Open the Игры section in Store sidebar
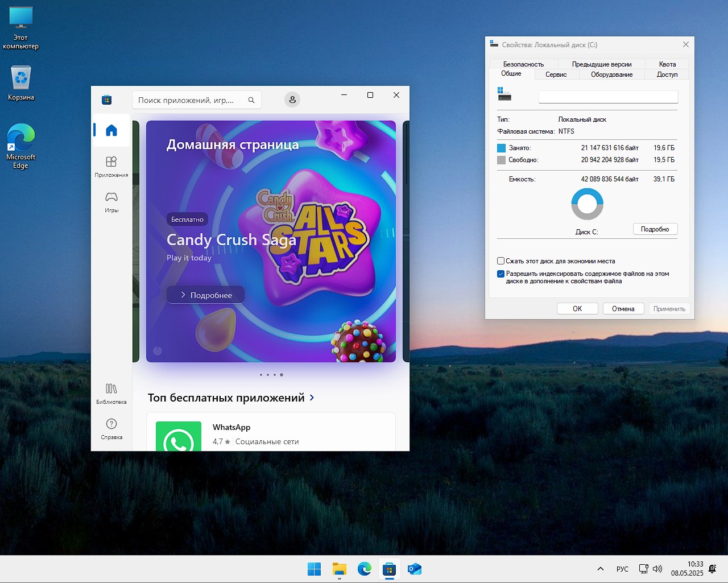 point(111,201)
